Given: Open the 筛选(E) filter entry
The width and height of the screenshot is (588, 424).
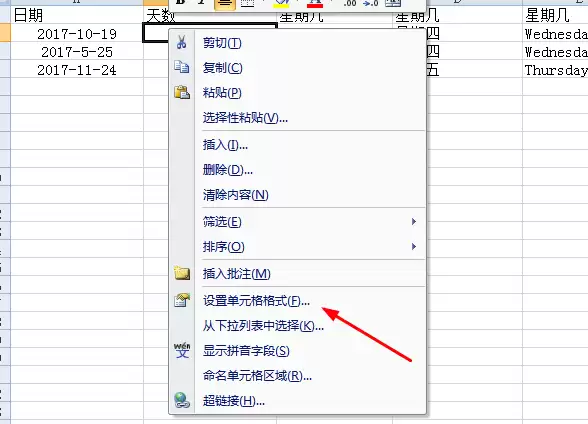Looking at the screenshot, I should [222, 222].
